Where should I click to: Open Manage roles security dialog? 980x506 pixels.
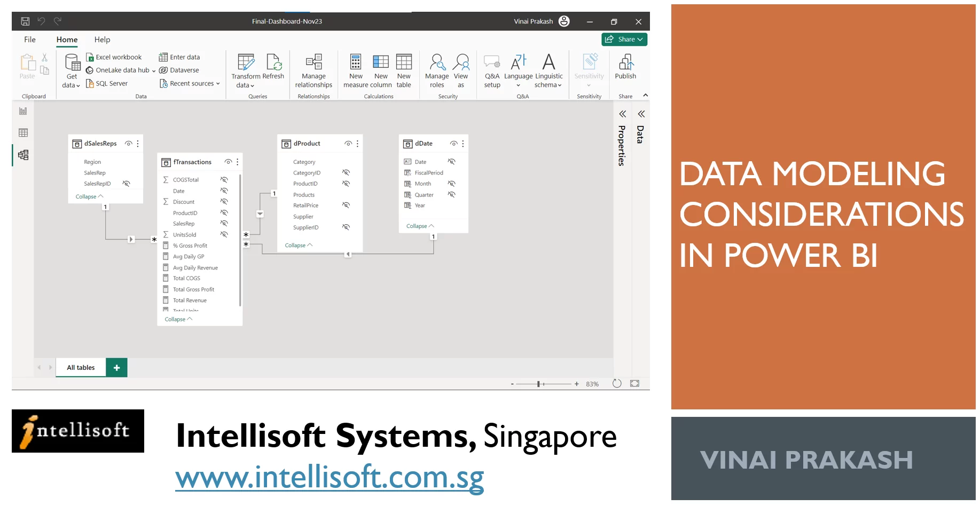437,70
